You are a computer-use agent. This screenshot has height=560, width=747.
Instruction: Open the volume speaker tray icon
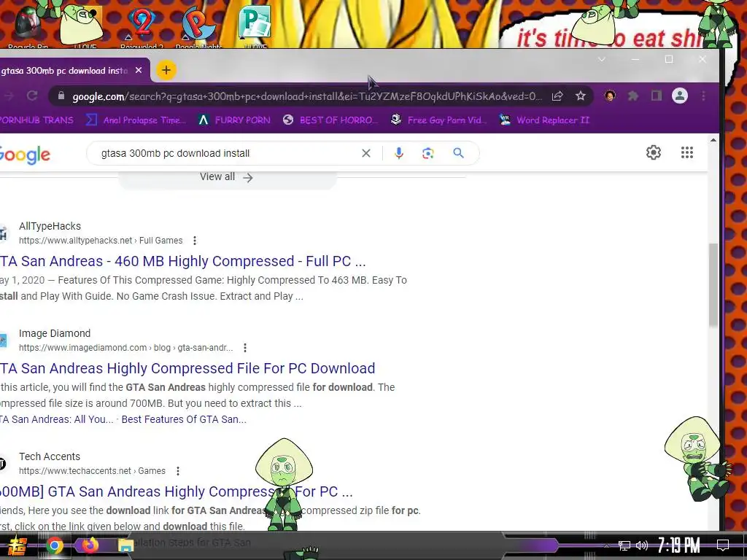point(642,545)
